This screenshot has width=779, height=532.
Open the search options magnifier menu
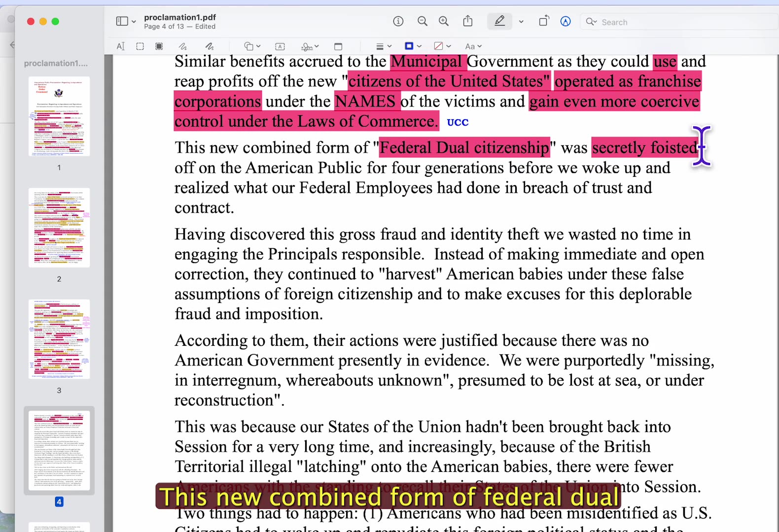pyautogui.click(x=591, y=22)
